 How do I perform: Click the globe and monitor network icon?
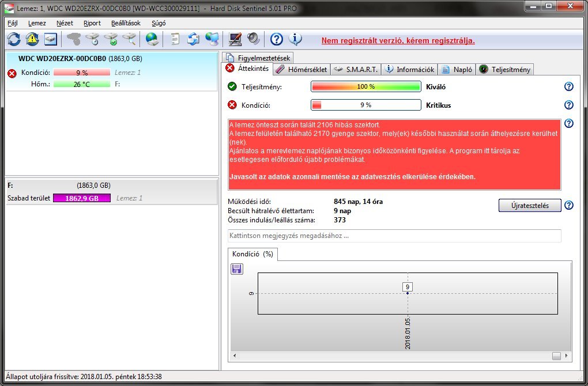[x=212, y=39]
